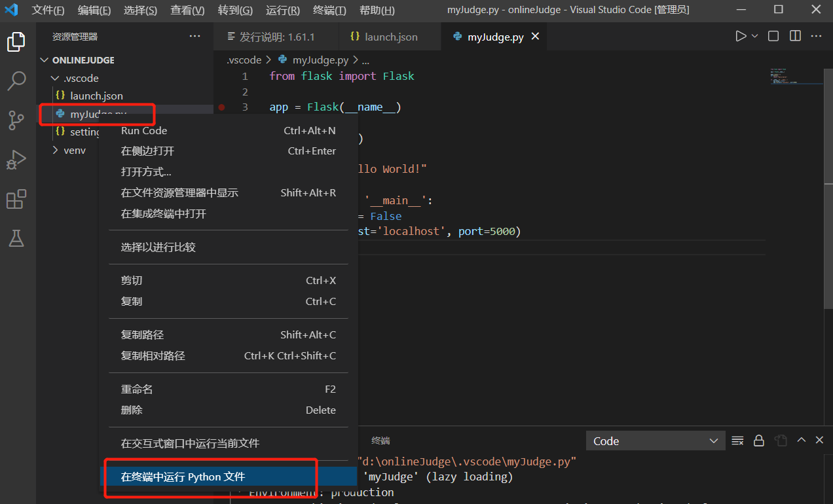
Task: Expand the venv folder
Action: (56, 150)
